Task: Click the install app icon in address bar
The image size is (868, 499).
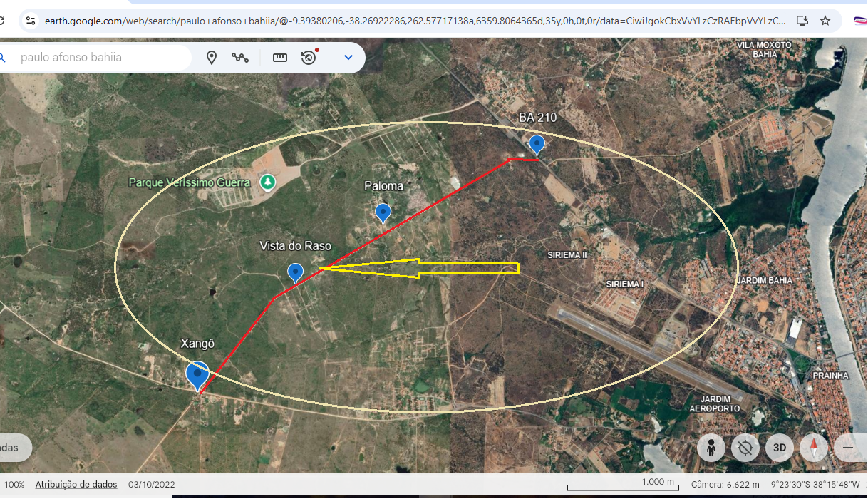Action: click(802, 21)
